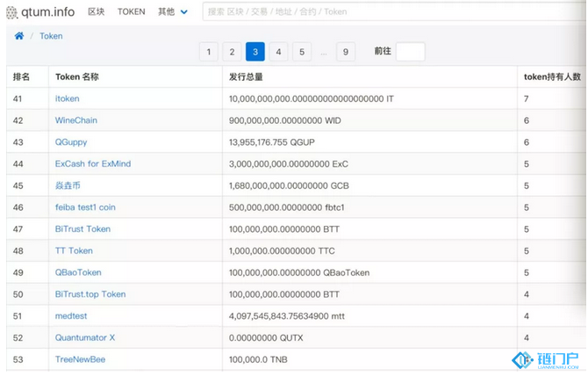Go to pagination page 4

(278, 52)
